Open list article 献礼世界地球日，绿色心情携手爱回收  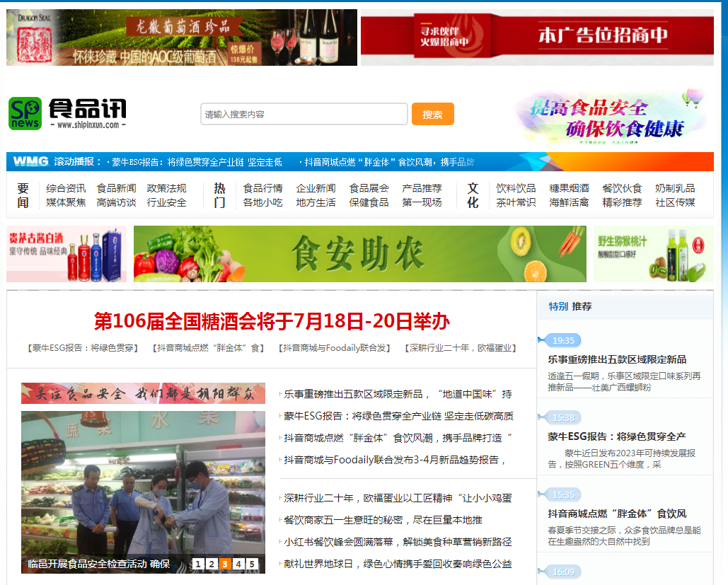(398, 564)
